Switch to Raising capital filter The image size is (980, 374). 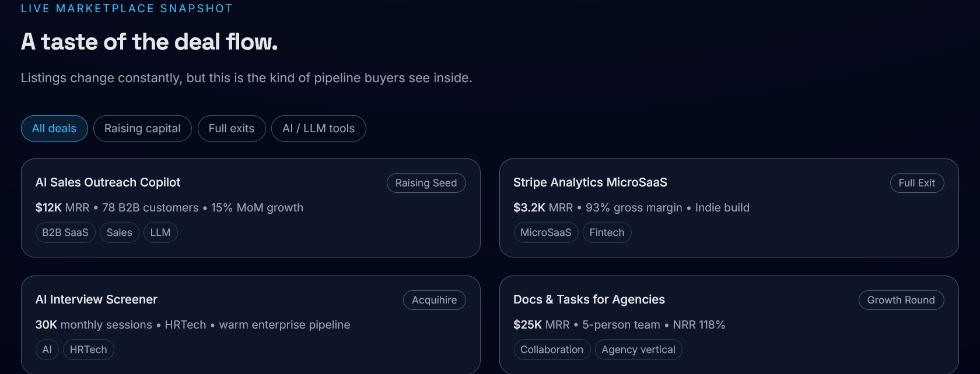(142, 129)
